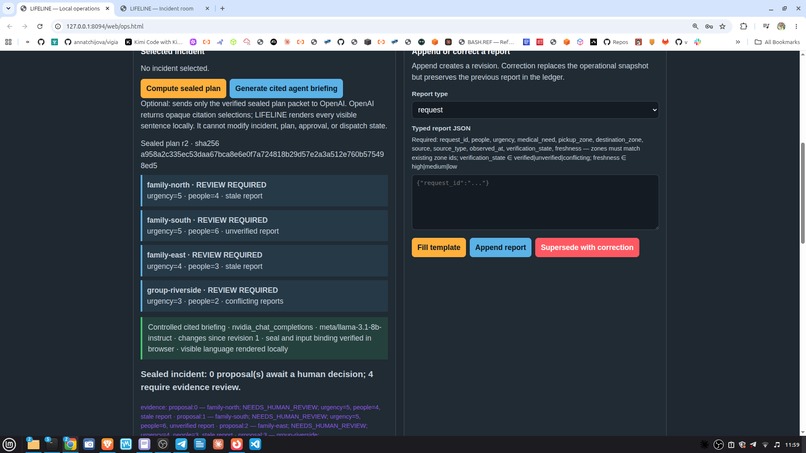Open the BASH.REF bookmark

[486, 42]
